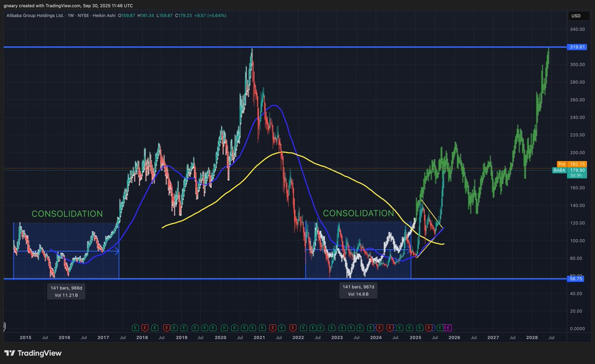The width and height of the screenshot is (595, 364).
Task: Click the 141 bars, 987d measurement label
Action: coord(358,287)
